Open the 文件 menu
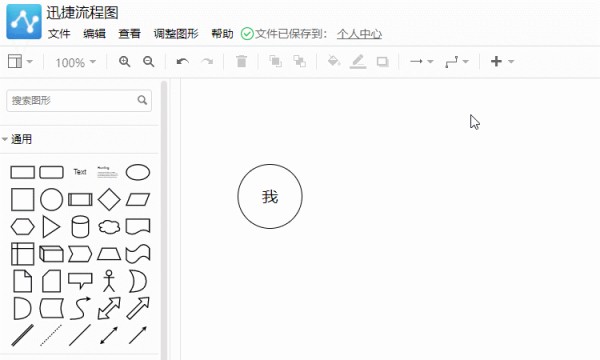Screen dimensions: 600x360 (59, 34)
